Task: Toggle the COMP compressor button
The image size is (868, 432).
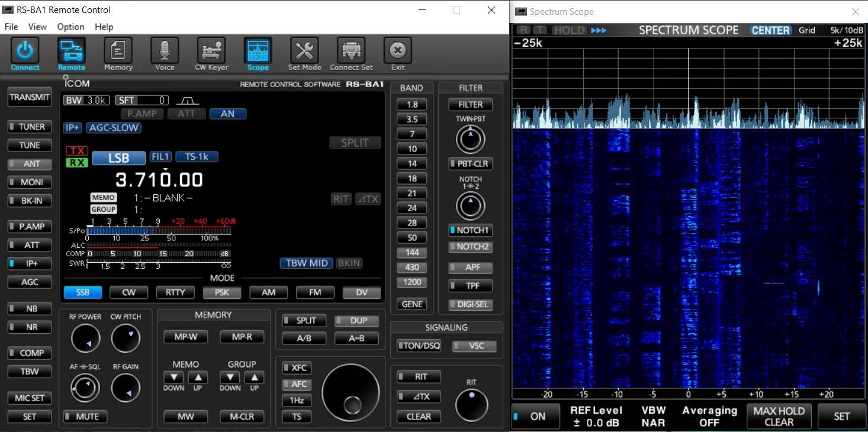Action: pos(30,353)
